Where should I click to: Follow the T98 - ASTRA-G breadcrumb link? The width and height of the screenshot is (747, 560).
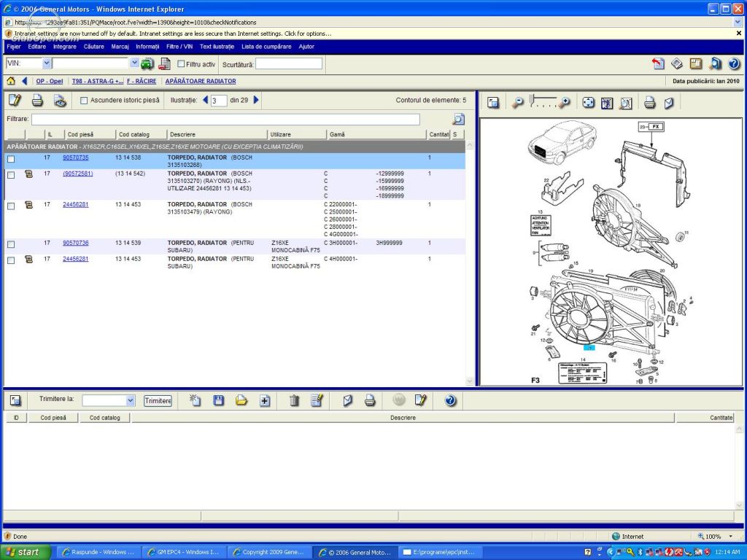click(x=98, y=82)
